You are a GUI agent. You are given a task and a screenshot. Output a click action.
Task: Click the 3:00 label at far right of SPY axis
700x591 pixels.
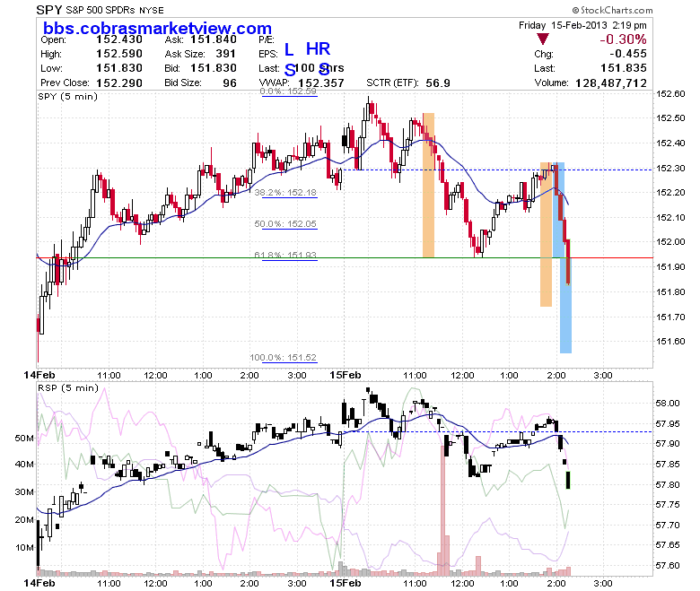click(603, 375)
